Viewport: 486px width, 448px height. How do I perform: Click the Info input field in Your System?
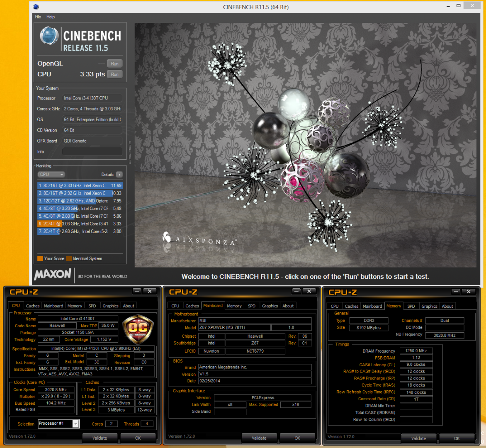pyautogui.click(x=92, y=151)
